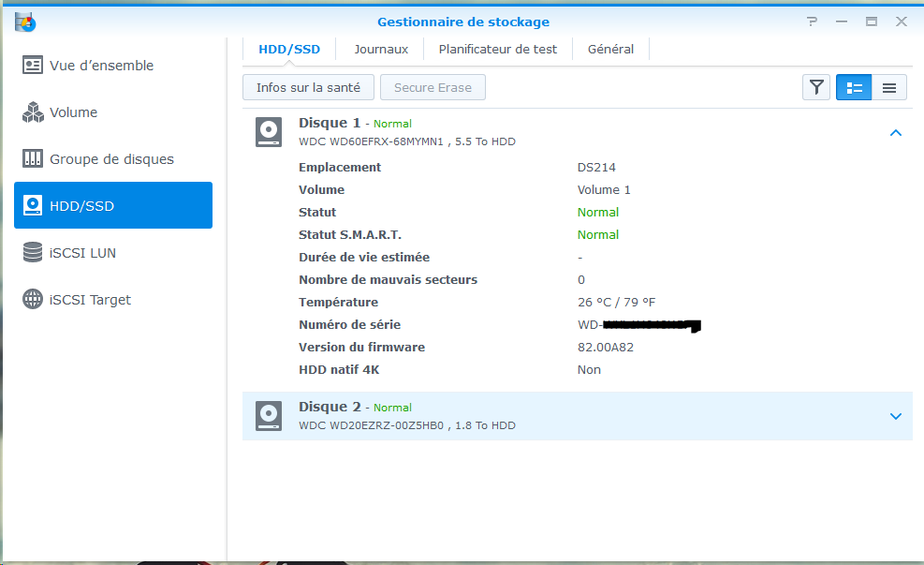Select Groupe de disques in sidebar
924x565 pixels.
coord(113,159)
